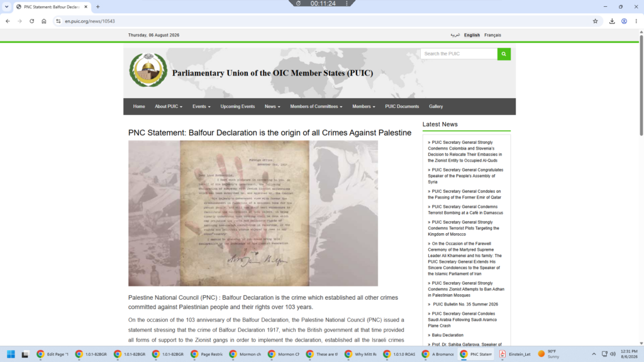Viewport: 644px width, 362px height.
Task: Switch to These are th Chrome taskbar window
Action: (x=322, y=354)
